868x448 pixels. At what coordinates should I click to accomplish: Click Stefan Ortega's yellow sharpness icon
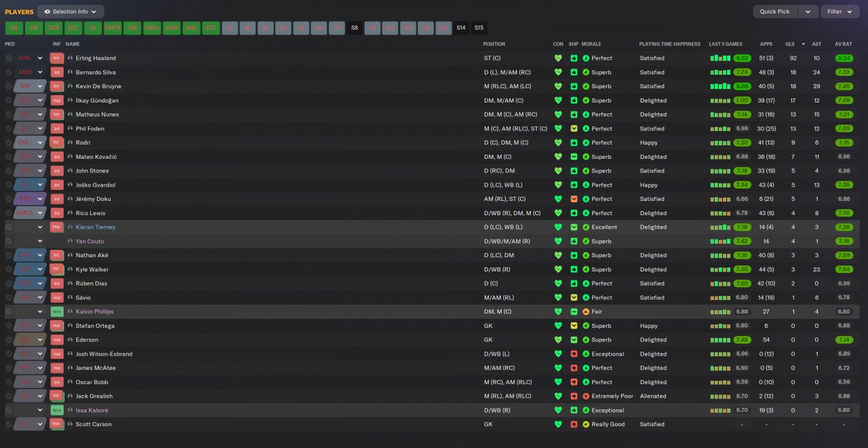574,326
